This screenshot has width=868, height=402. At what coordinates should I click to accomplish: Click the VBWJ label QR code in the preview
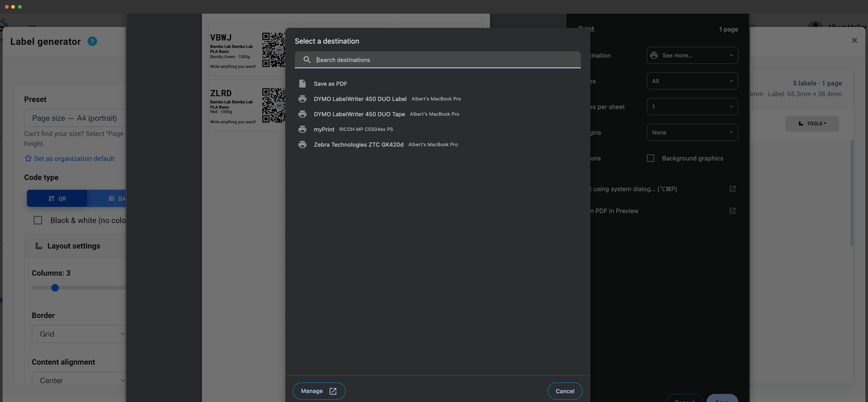click(x=274, y=50)
